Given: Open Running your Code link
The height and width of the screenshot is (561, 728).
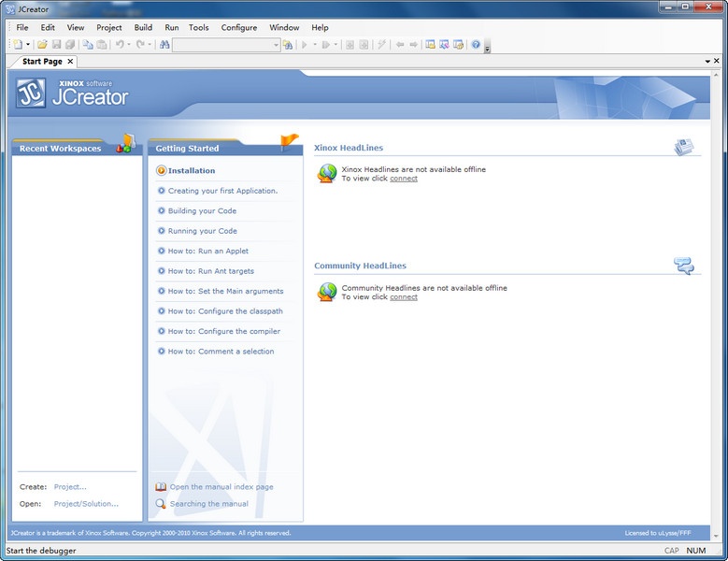Looking at the screenshot, I should (x=203, y=231).
